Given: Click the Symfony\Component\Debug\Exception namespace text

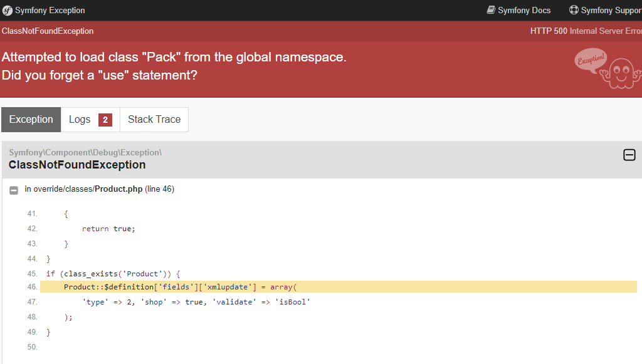Looking at the screenshot, I should (x=85, y=152).
